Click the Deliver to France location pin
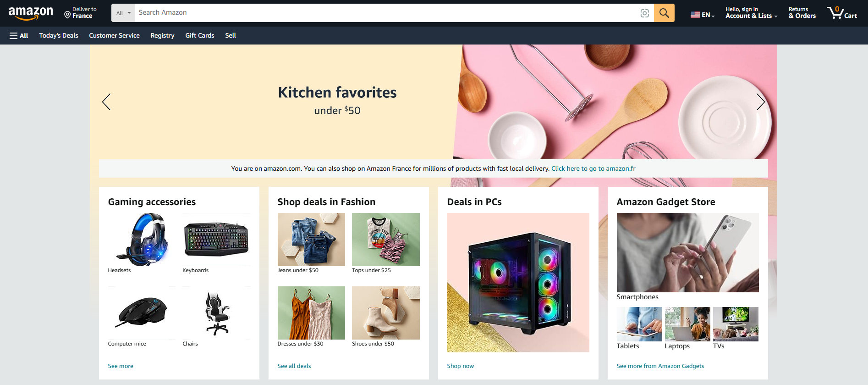This screenshot has height=385, width=868. pyautogui.click(x=67, y=15)
